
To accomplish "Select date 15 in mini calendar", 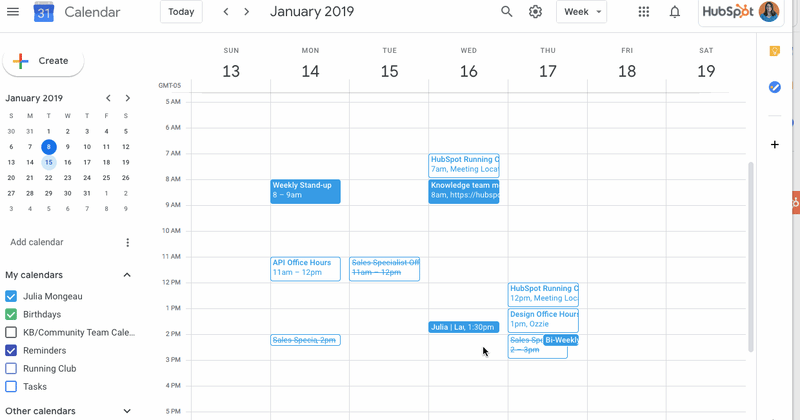I will 48,162.
